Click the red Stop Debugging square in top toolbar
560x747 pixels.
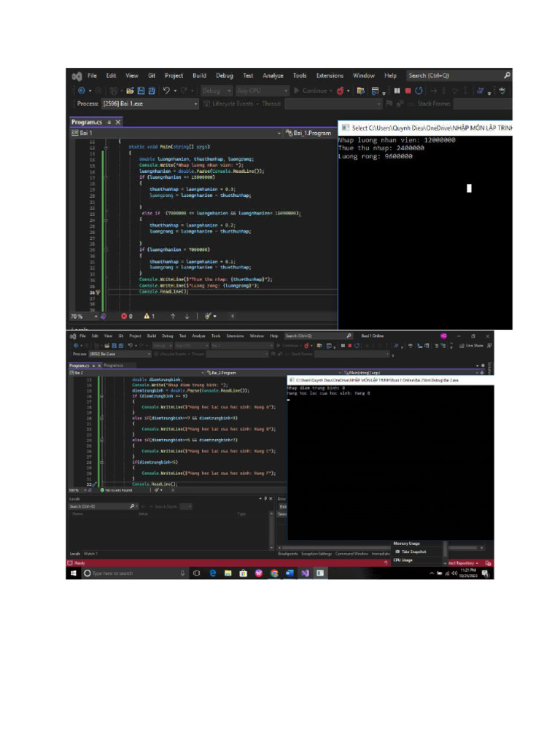click(408, 91)
